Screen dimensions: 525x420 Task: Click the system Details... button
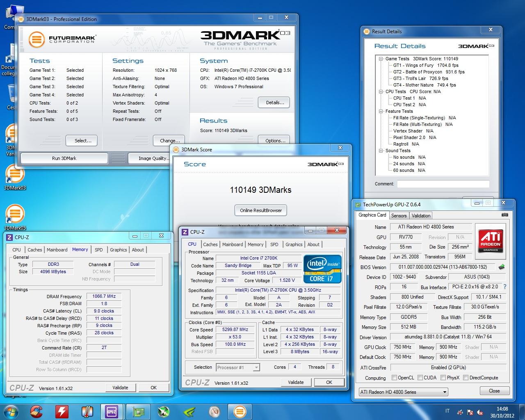[274, 103]
